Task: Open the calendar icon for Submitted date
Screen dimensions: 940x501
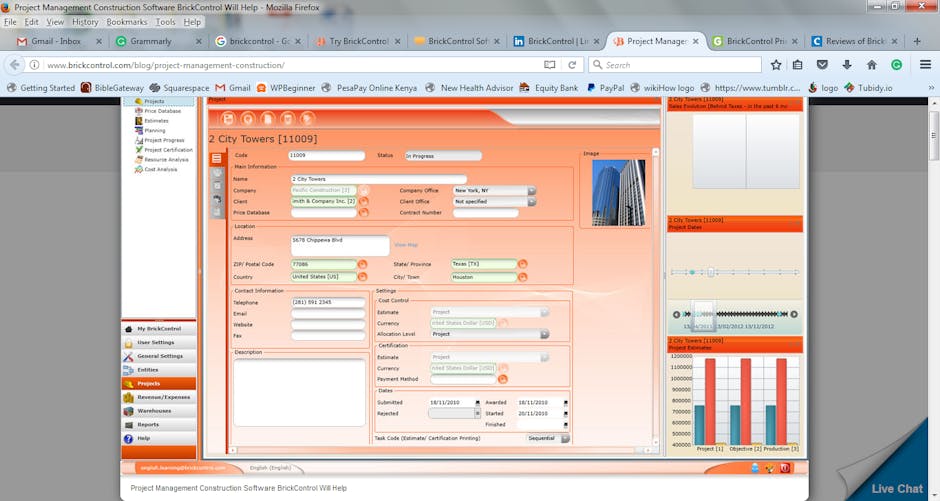Action: 477,403
